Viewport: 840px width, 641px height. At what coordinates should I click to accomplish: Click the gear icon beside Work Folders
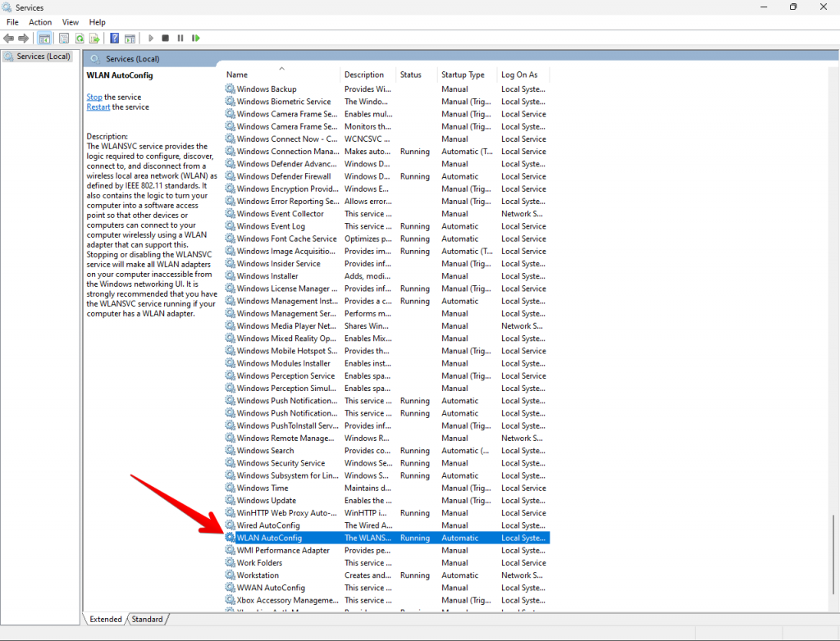[230, 563]
